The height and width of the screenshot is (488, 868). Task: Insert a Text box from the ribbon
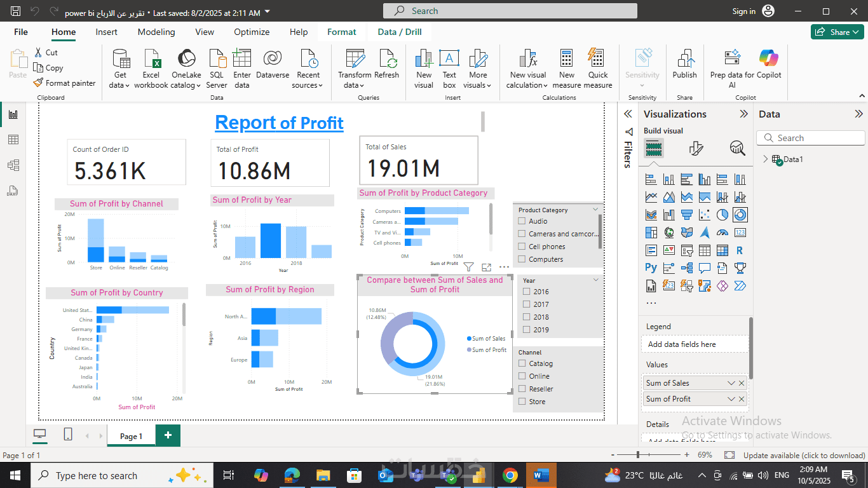coord(449,69)
